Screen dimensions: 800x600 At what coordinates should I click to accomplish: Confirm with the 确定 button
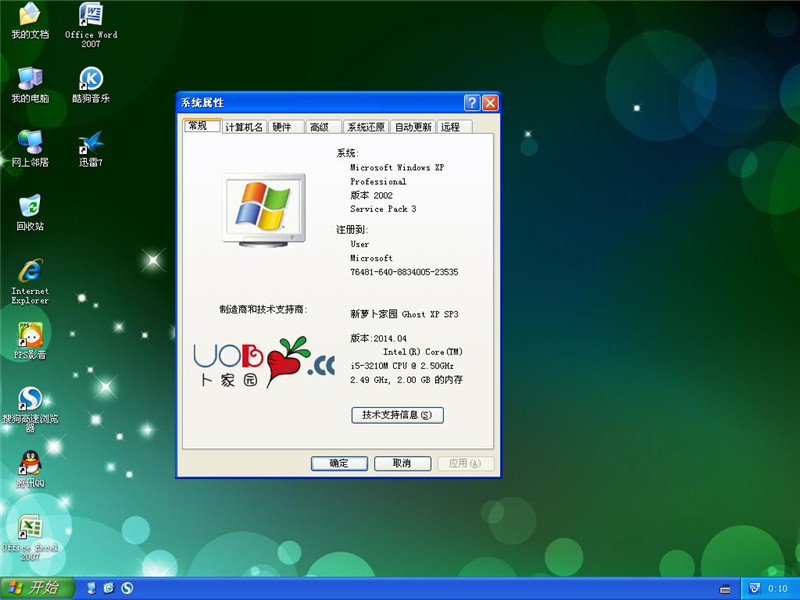(x=339, y=463)
